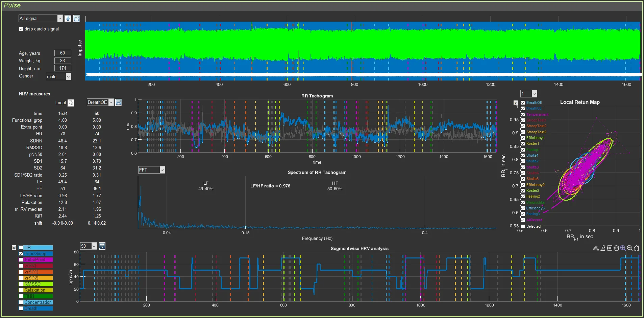The image size is (644, 318).
Task: Click save icon next to All signal dropdown
Action: coord(77,19)
